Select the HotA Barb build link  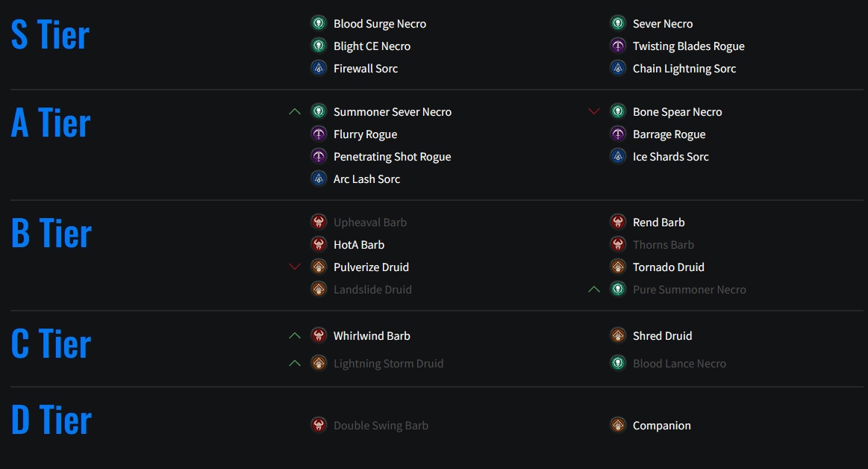click(x=359, y=245)
